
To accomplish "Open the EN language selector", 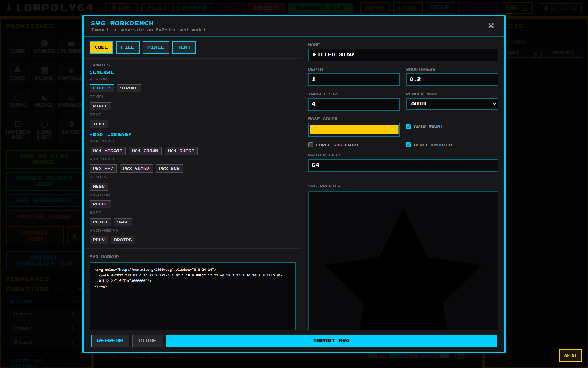I will click(x=517, y=8).
